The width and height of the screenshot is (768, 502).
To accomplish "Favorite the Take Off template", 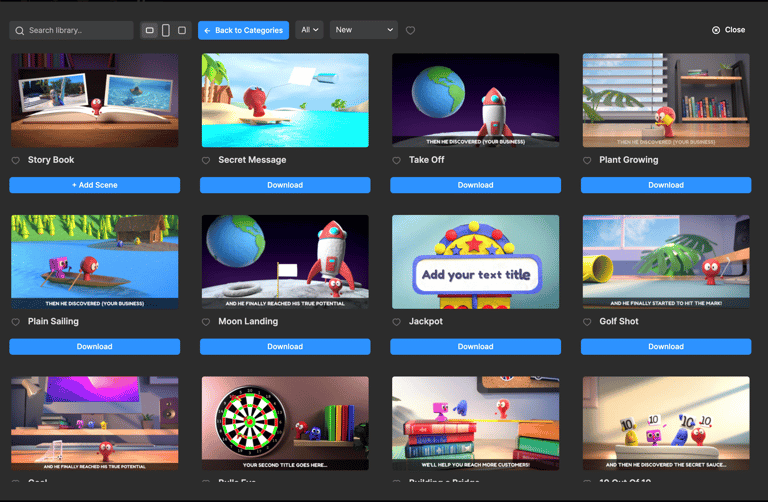I will (x=397, y=161).
